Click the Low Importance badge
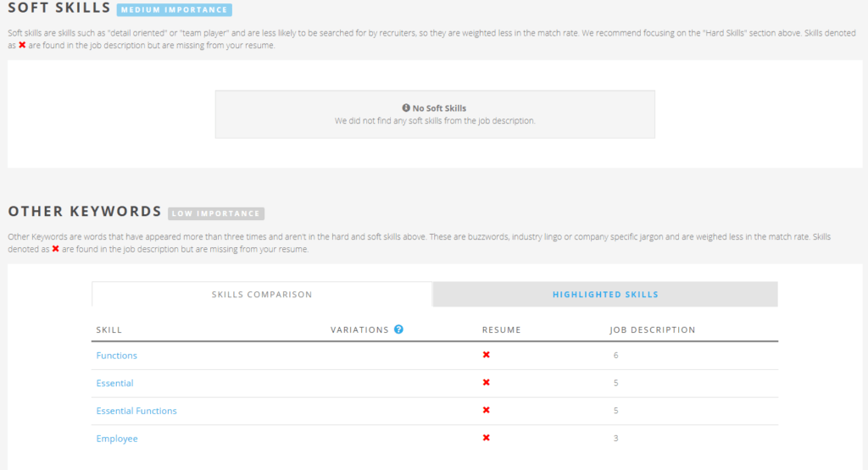Screen dimensions: 868x470 (216, 213)
